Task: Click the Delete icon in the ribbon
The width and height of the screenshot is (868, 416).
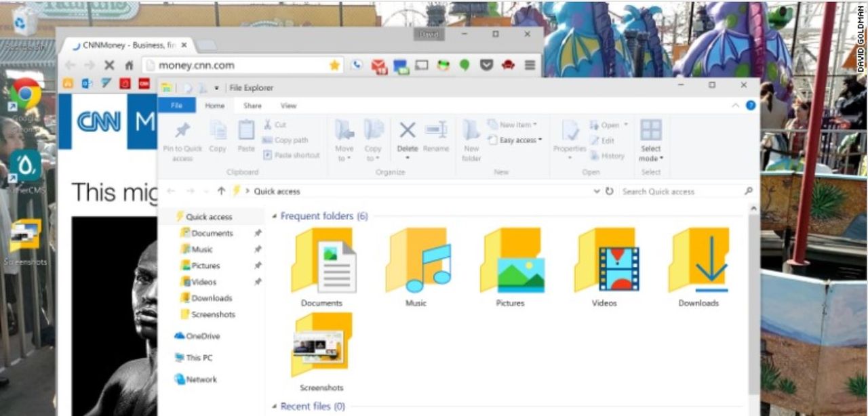Action: point(407,131)
